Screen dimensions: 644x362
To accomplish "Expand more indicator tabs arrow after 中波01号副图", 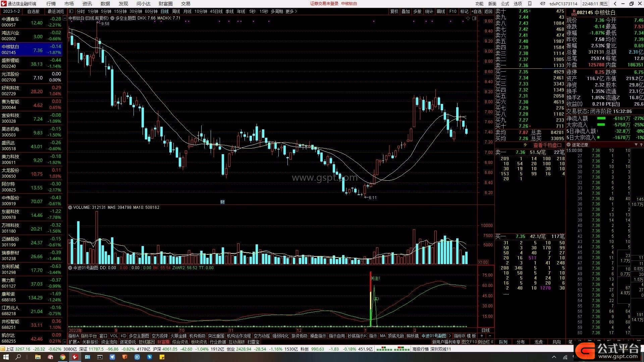I will coord(450,336).
